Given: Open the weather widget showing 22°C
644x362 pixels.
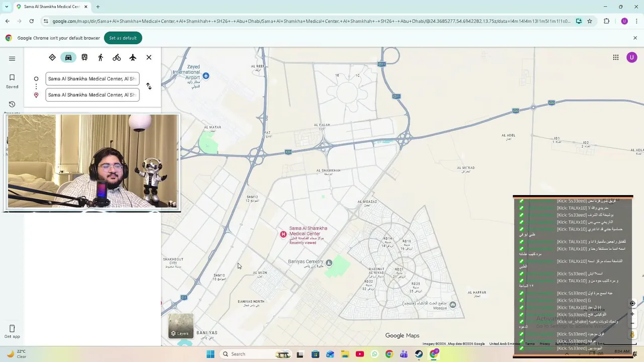Looking at the screenshot, I should pyautogui.click(x=16, y=354).
